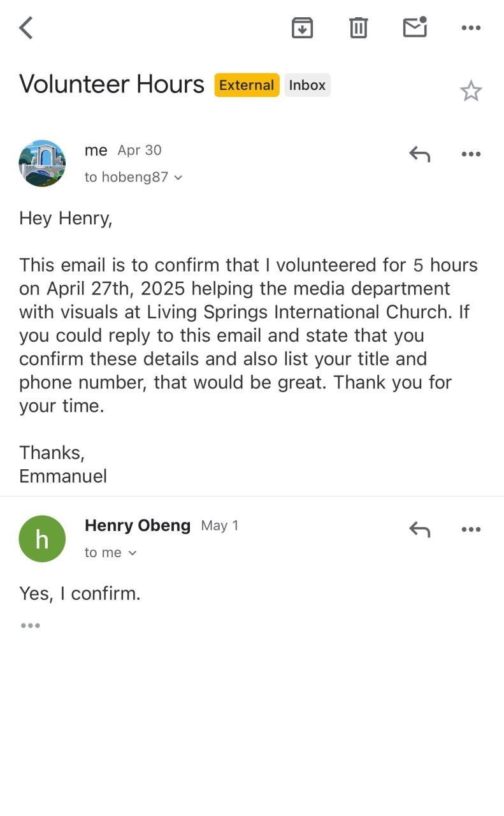Expand the 'to me' recipient details
This screenshot has width=504, height=816.
[x=132, y=553]
